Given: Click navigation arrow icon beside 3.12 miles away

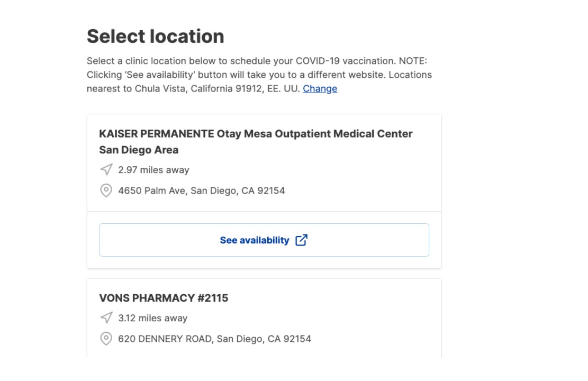Looking at the screenshot, I should 106,318.
